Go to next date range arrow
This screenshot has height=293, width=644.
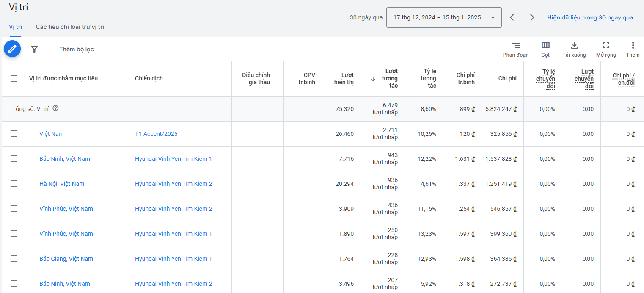coord(532,17)
